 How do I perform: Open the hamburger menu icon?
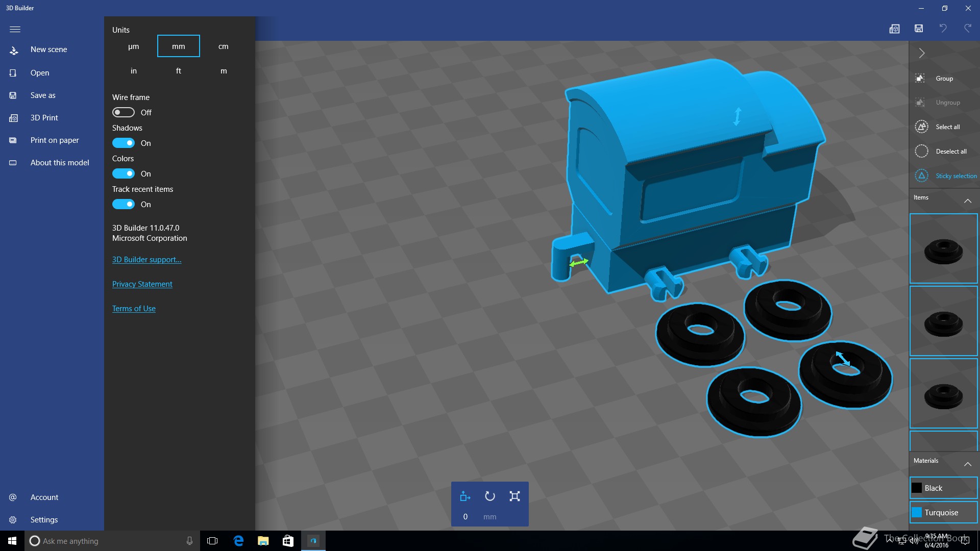click(x=15, y=29)
